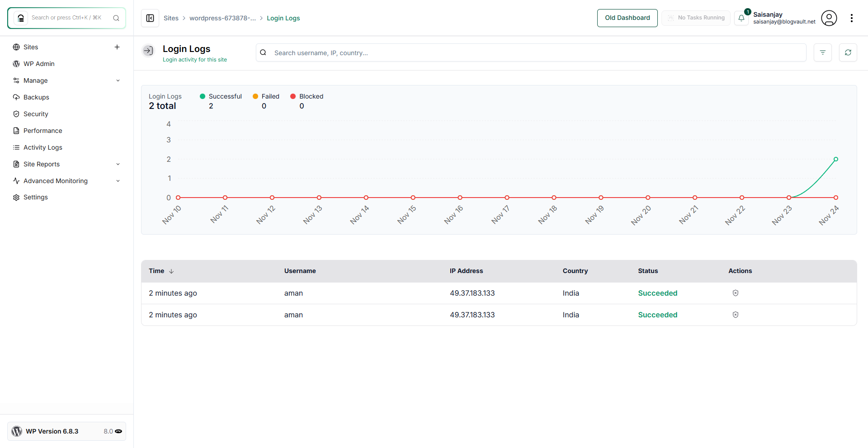
Task: Select Sites in the breadcrumb navigation
Action: (171, 18)
